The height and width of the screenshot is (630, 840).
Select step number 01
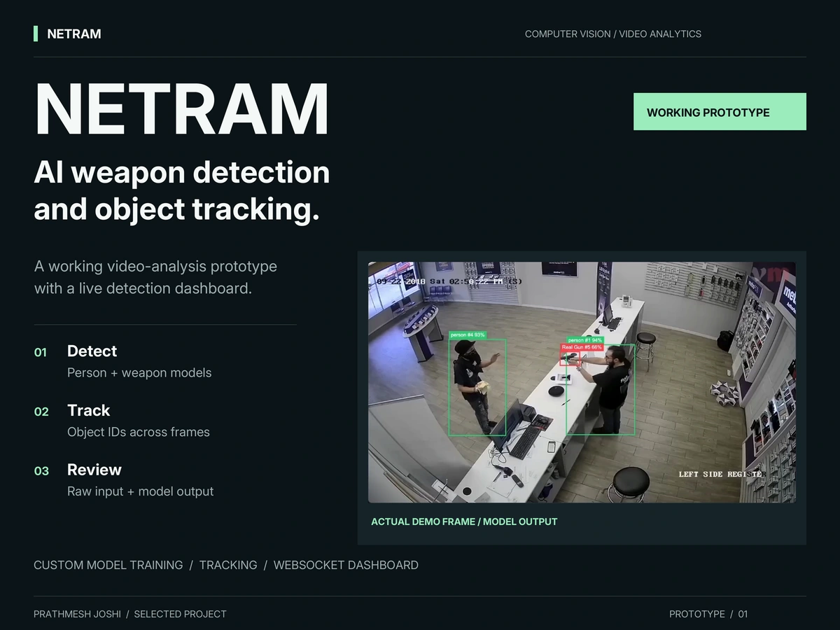coord(41,352)
